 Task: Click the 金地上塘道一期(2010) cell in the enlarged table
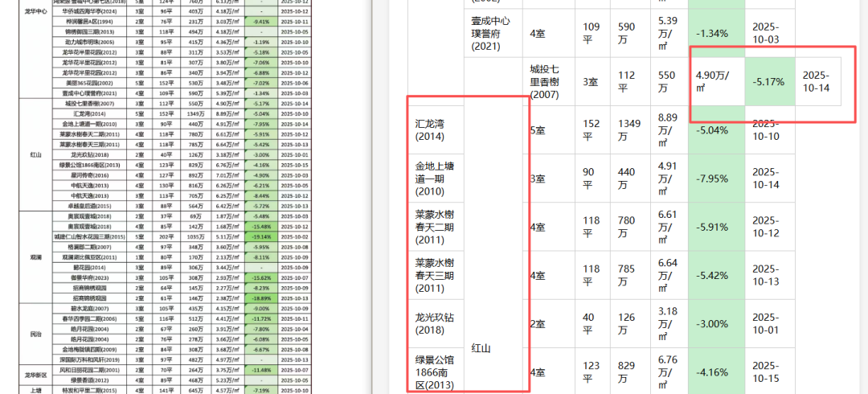click(x=435, y=179)
